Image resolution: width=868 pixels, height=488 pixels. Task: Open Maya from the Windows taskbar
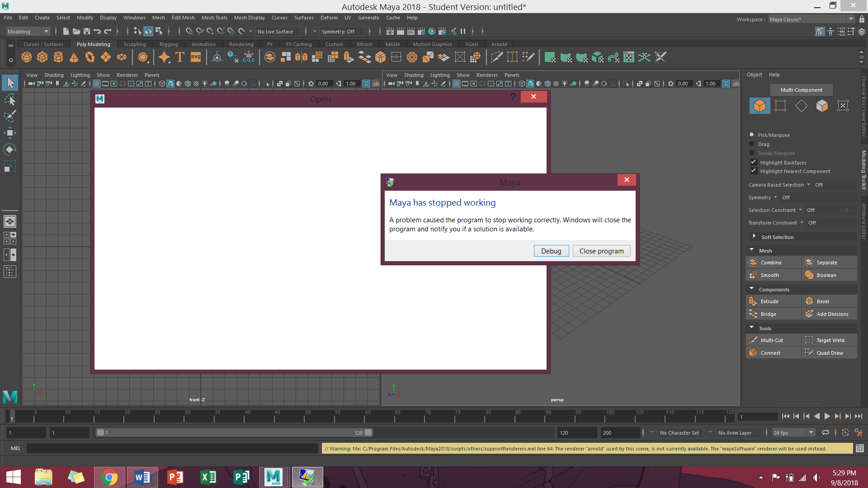coord(273,477)
